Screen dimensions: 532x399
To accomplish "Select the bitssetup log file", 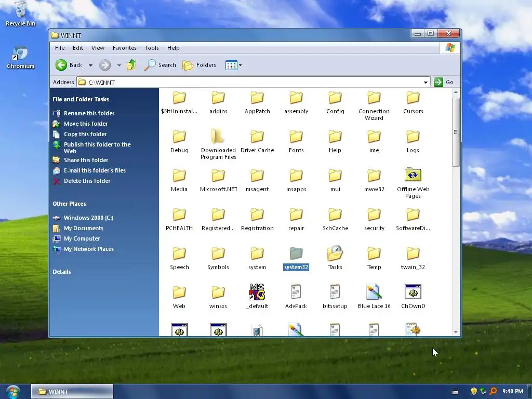I will (335, 297).
